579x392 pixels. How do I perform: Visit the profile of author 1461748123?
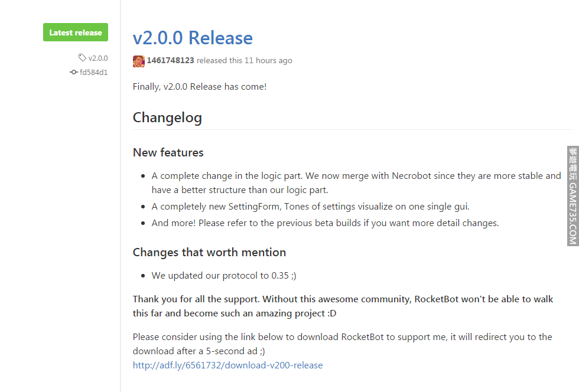click(x=170, y=60)
